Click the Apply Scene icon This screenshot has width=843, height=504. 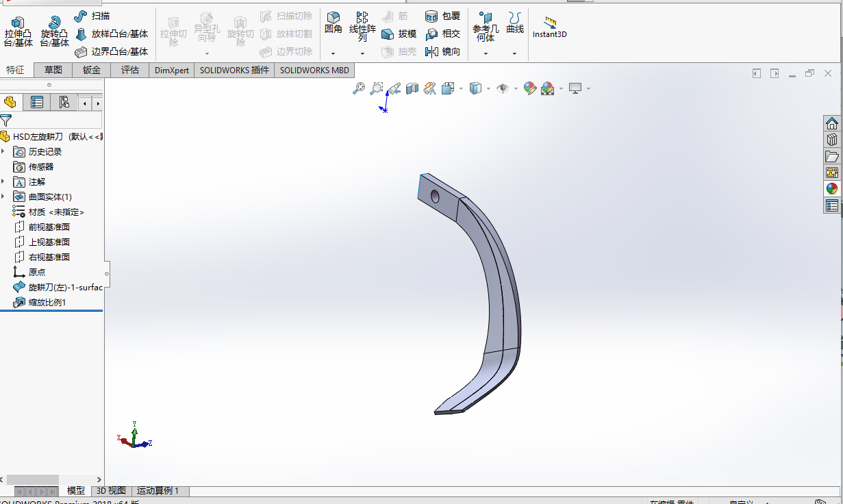point(547,88)
